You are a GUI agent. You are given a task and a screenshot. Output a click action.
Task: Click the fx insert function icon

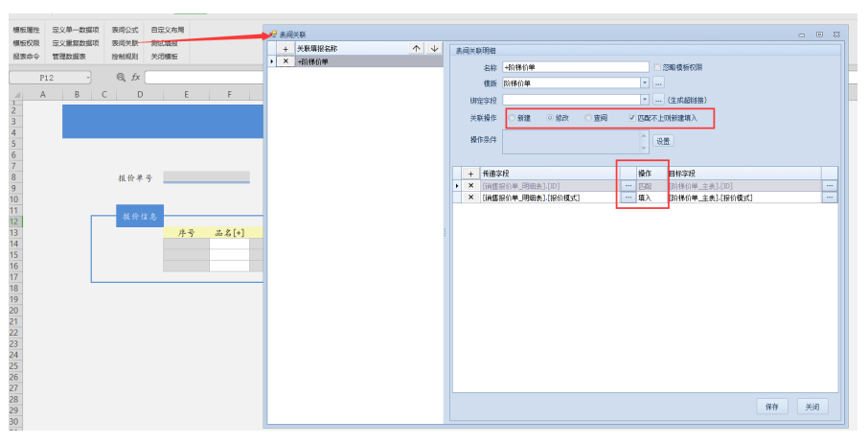(x=136, y=78)
